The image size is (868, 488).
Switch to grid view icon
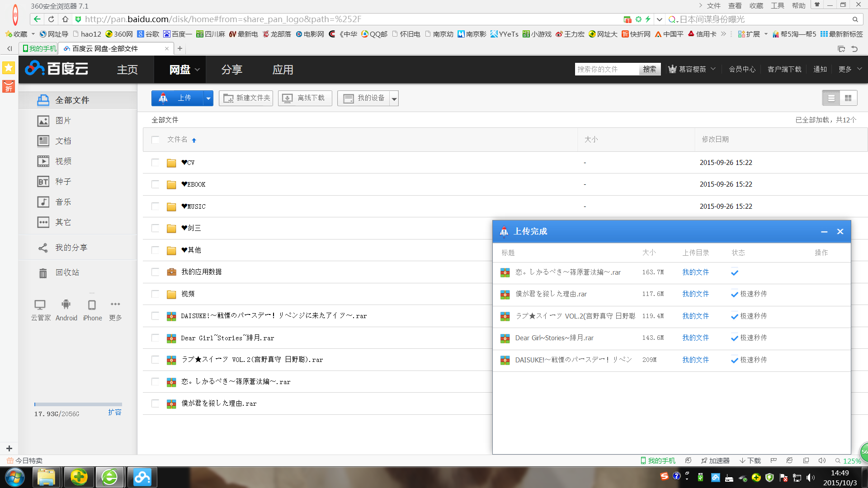(x=848, y=98)
